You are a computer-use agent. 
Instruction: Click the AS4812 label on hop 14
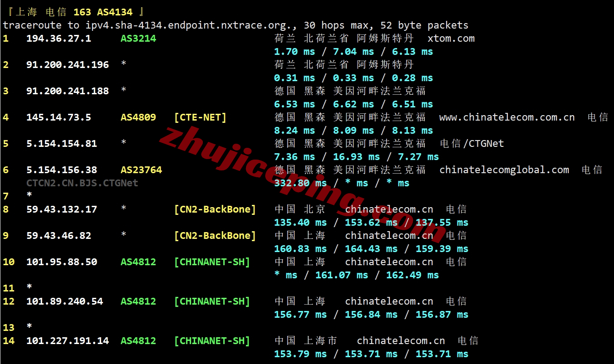[x=138, y=341]
